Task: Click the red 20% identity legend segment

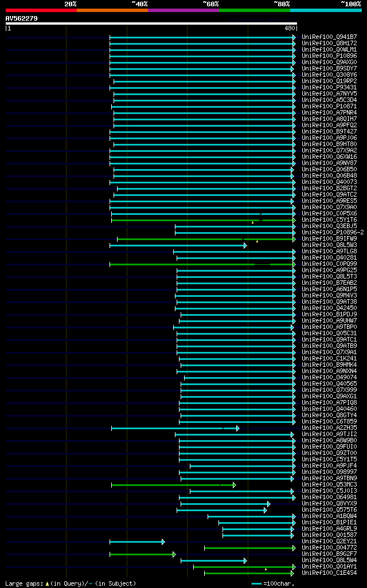Action: point(41,10)
